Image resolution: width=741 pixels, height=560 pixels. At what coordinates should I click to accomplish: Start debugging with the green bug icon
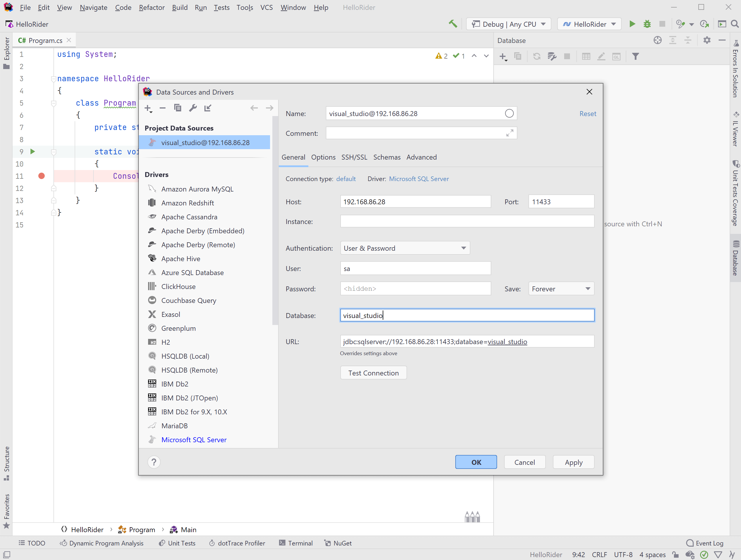[x=647, y=24]
